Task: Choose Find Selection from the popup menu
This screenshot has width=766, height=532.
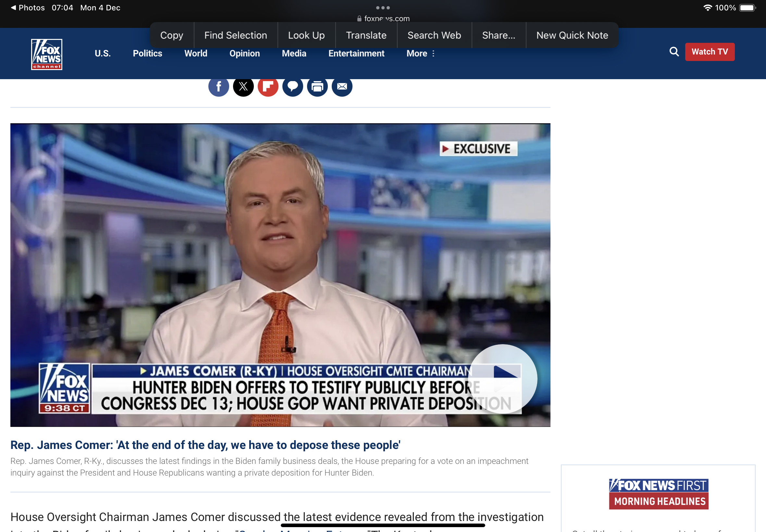Action: [x=236, y=35]
